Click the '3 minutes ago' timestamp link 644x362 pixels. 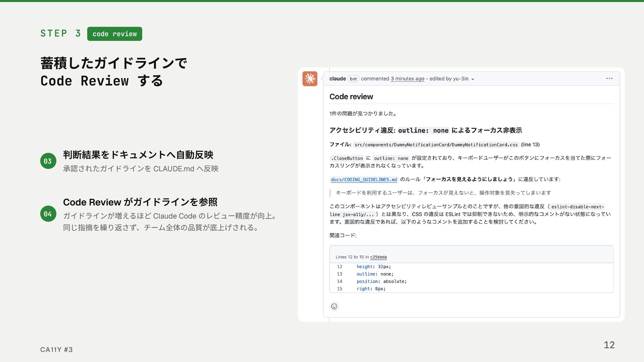407,79
